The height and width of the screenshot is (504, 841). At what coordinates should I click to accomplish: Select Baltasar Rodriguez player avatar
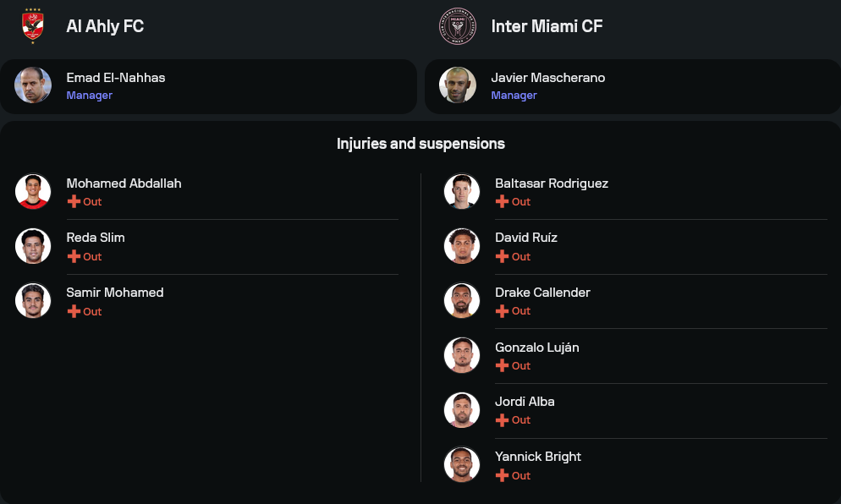(x=462, y=191)
